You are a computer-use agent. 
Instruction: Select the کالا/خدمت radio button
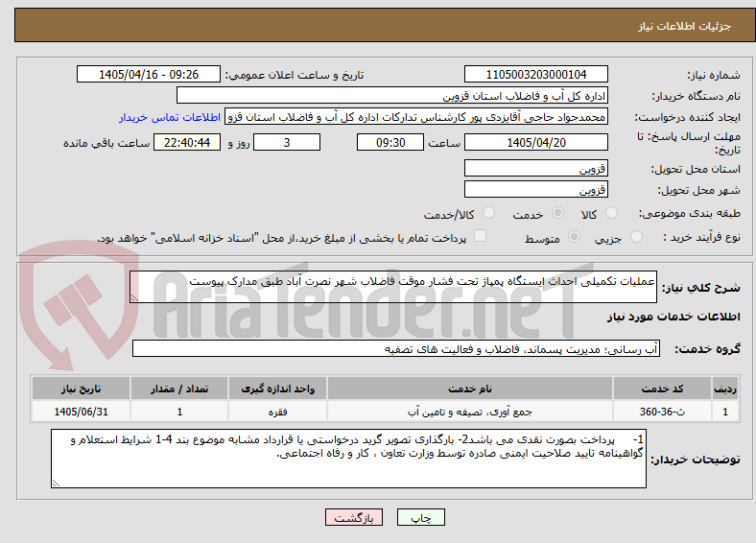pos(489,213)
